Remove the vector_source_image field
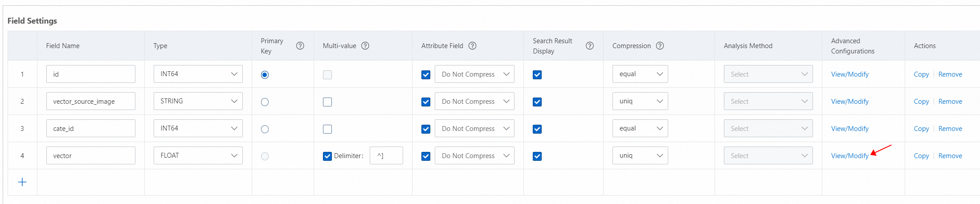The width and height of the screenshot is (980, 204). click(x=950, y=102)
